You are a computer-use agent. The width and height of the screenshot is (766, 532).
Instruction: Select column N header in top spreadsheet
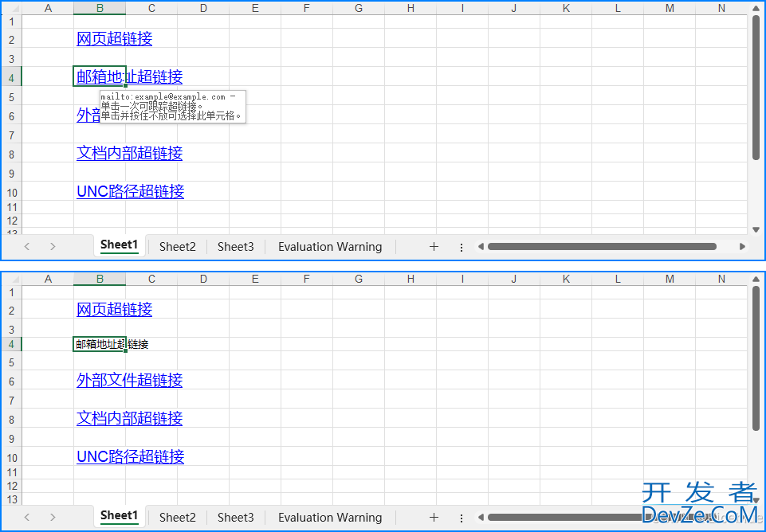[721, 8]
